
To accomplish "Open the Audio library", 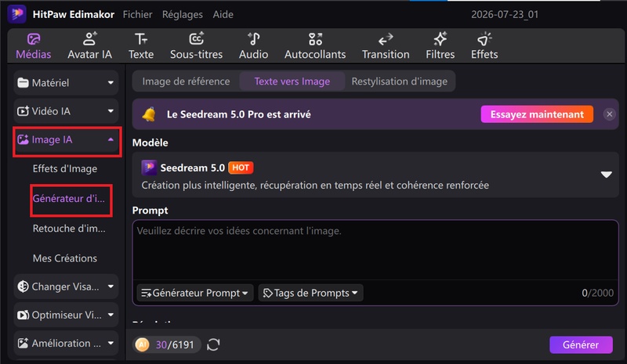I will click(253, 45).
